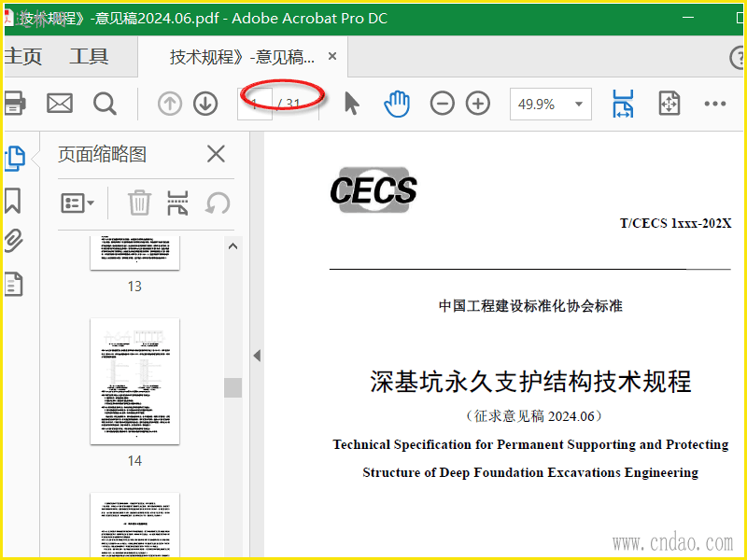The width and height of the screenshot is (747, 560).
Task: Minimize the Acrobat window
Action: (x=688, y=18)
